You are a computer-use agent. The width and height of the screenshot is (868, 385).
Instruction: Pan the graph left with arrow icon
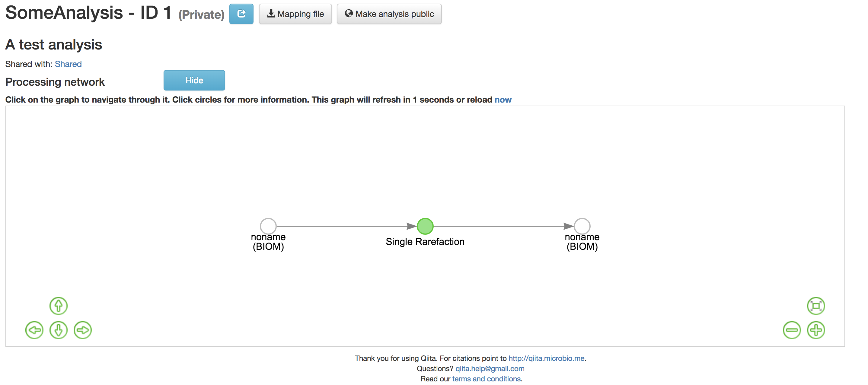[x=34, y=330]
